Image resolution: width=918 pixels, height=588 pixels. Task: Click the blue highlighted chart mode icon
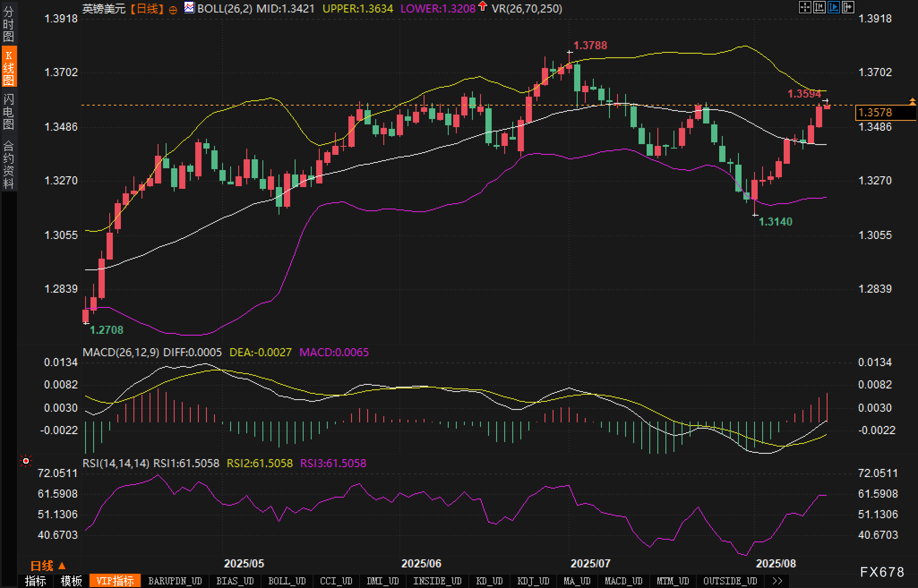pyautogui.click(x=833, y=7)
